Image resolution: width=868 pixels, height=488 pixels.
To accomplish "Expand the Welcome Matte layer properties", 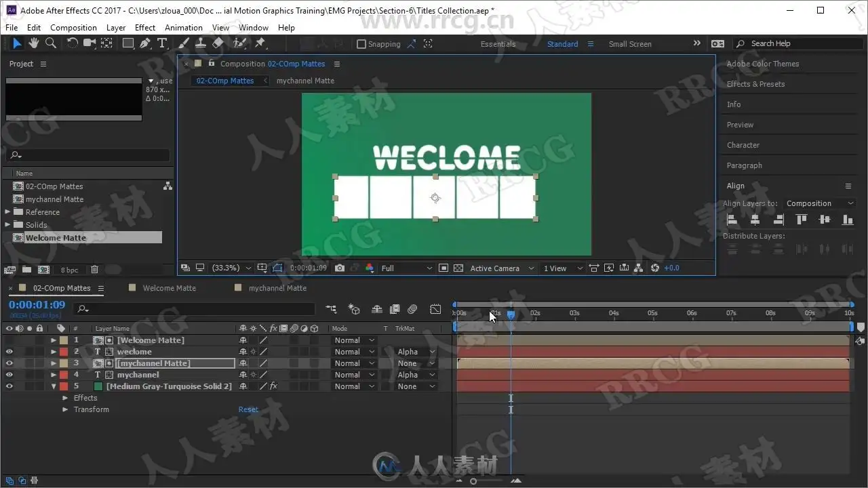I will point(54,340).
